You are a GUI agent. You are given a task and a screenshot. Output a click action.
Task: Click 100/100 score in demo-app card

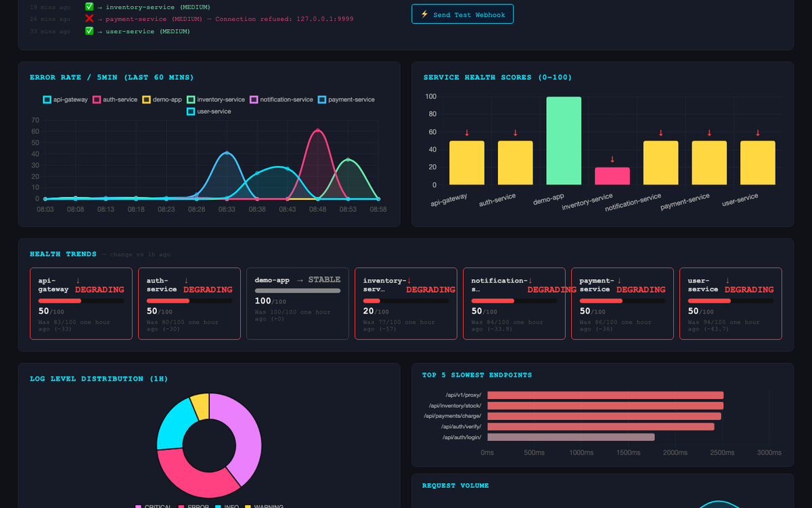click(271, 301)
